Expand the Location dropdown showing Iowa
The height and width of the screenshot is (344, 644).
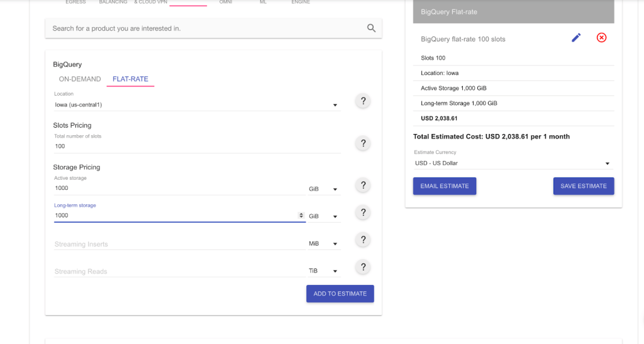click(x=197, y=104)
